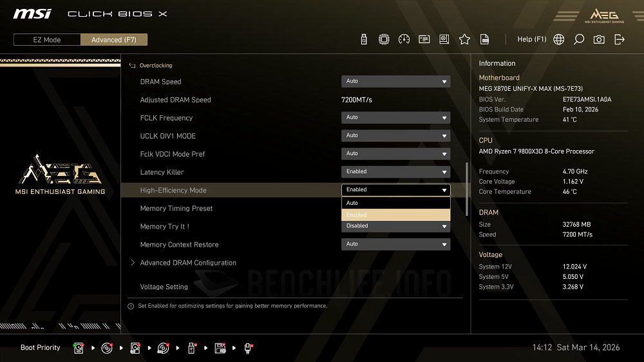Click Help (F1)
The width and height of the screenshot is (644, 362).
pyautogui.click(x=531, y=39)
